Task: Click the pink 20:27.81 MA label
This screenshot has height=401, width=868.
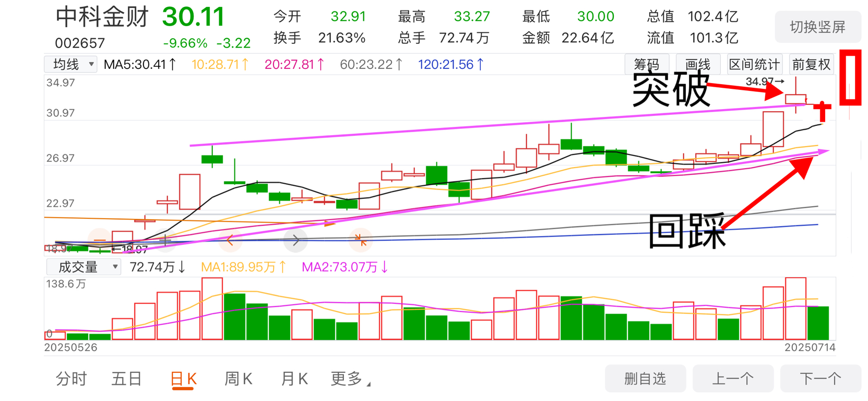Action: (294, 64)
